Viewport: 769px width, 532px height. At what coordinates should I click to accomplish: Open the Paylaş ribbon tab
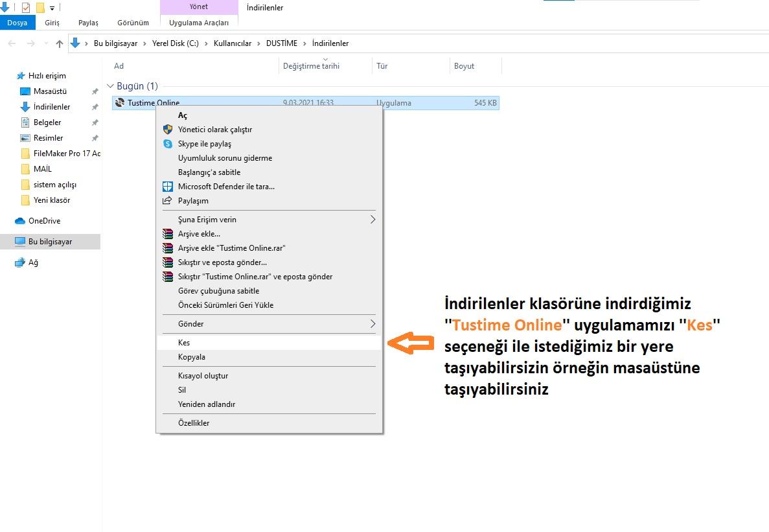[x=88, y=23]
